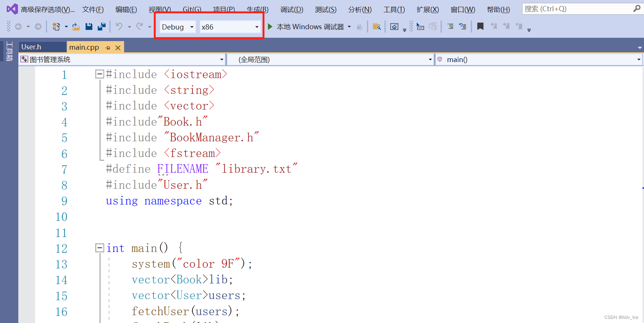Open the Toolbox side panel tab

[x=9, y=51]
